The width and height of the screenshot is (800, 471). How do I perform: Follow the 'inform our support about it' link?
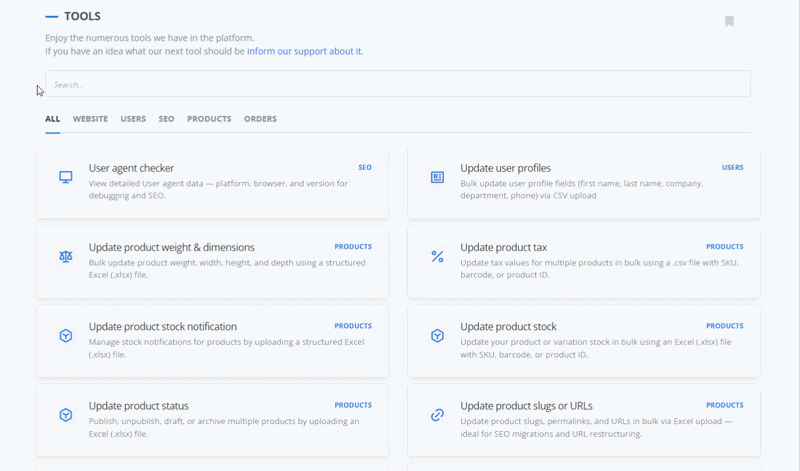pyautogui.click(x=305, y=51)
